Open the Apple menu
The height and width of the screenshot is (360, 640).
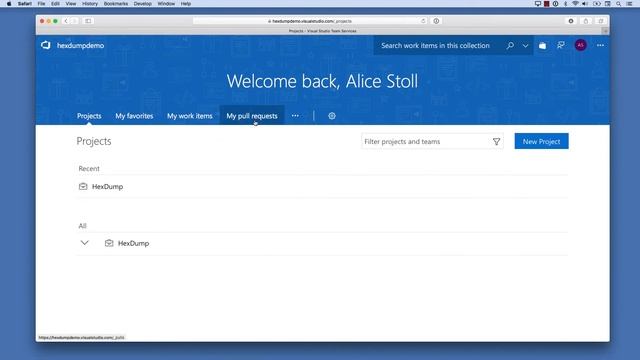[x=9, y=4]
